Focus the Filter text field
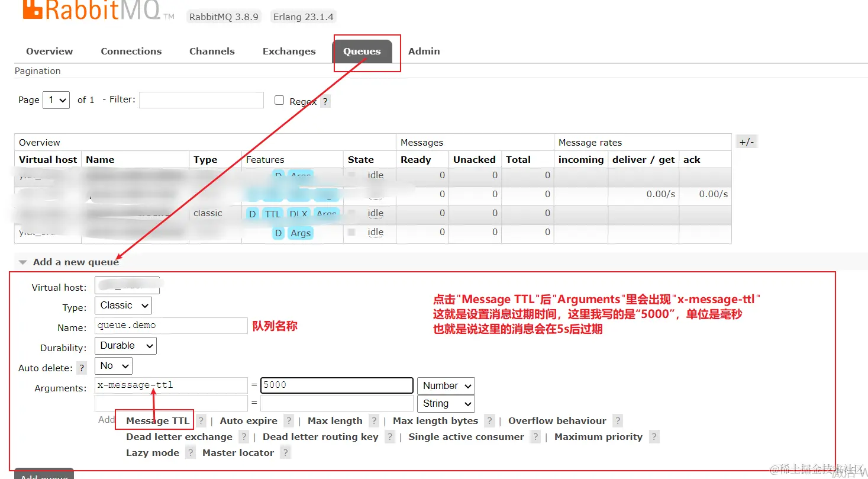This screenshot has height=479, width=868. coord(202,100)
